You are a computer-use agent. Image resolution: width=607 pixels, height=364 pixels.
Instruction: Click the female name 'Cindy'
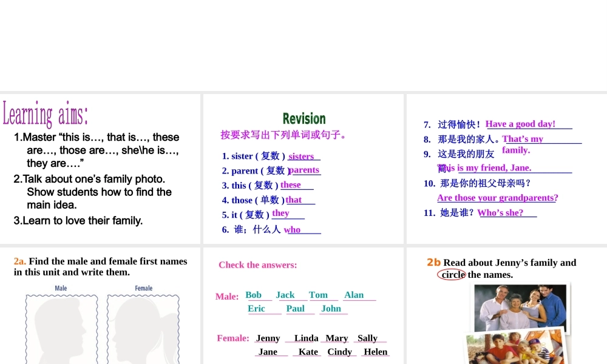[x=339, y=352]
